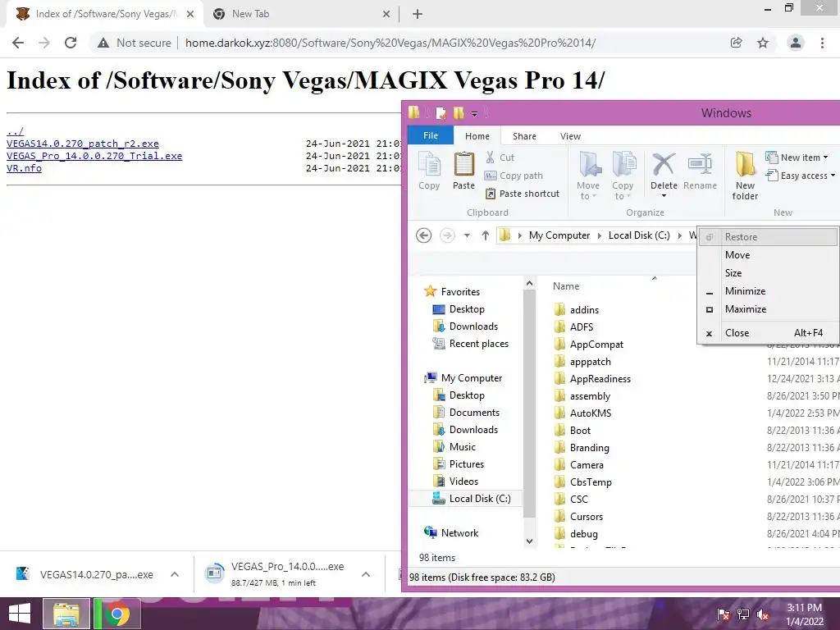Select the AppCompat folder
Screen dimensions: 840x630
coord(596,345)
